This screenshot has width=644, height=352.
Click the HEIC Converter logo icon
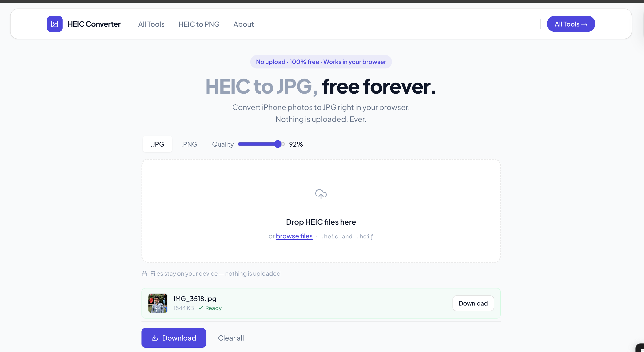tap(54, 24)
